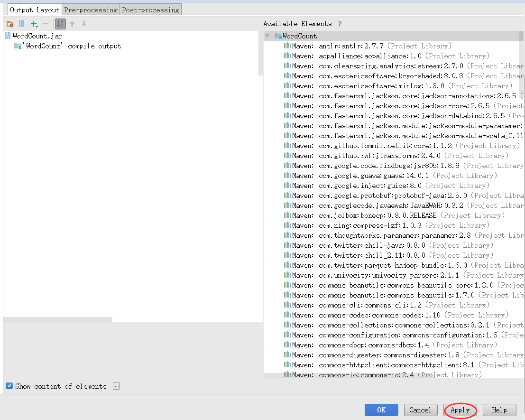Select library commons-beanutils-core:1.8.0
The image size is (525, 420).
[404, 285]
